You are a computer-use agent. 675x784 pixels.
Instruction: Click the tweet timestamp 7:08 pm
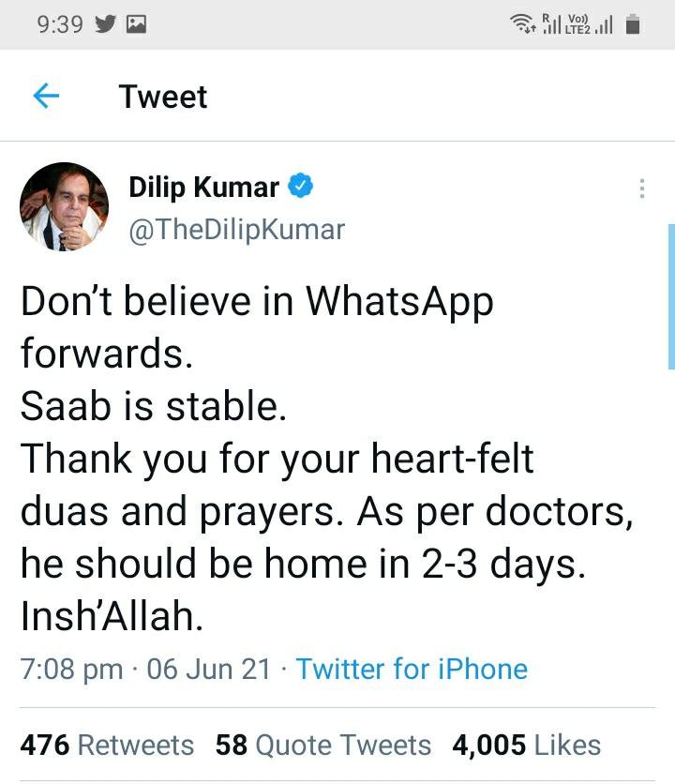71,669
